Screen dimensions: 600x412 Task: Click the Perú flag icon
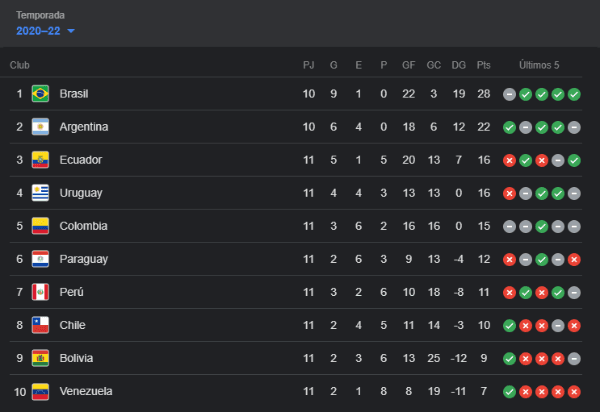tap(40, 292)
